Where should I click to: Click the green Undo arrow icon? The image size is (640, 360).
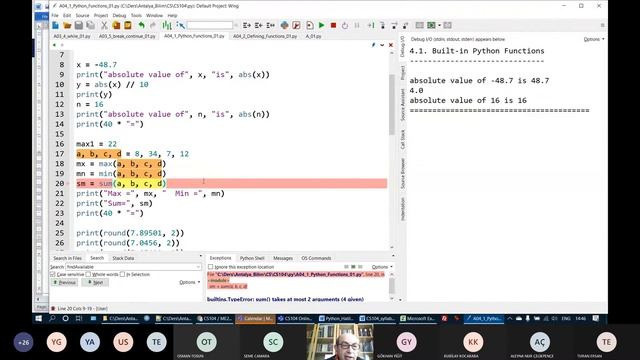[141, 25]
